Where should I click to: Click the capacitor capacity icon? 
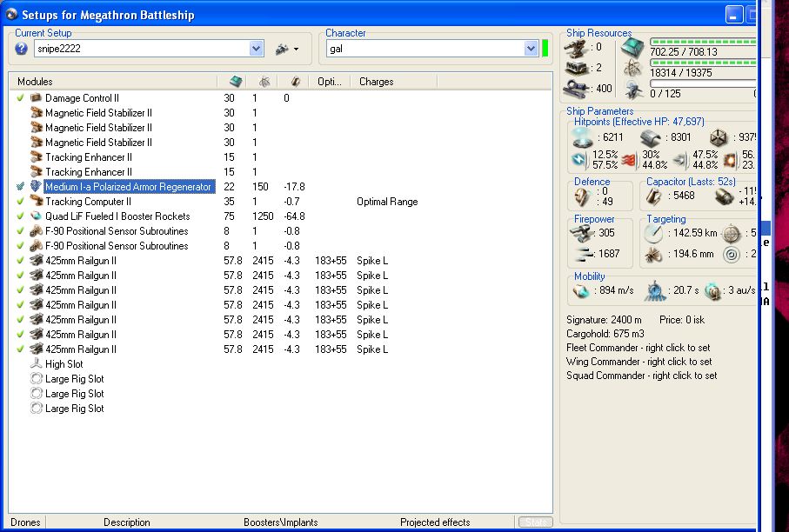[654, 197]
